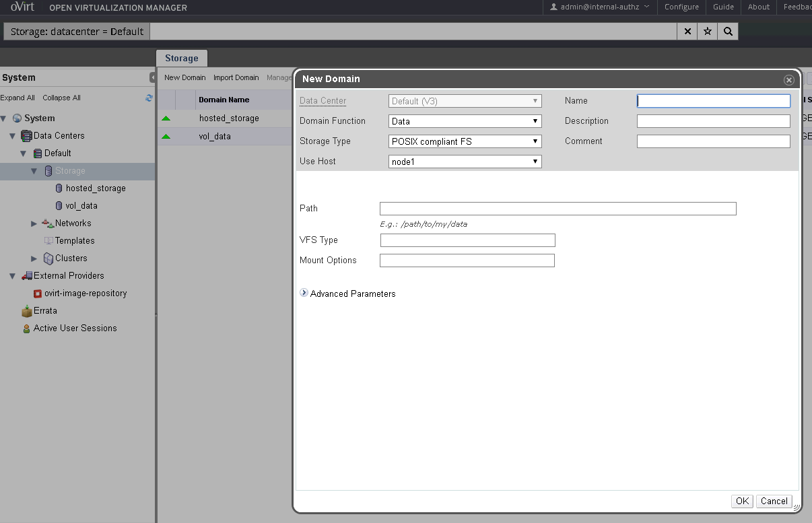812x523 pixels.
Task: Click the ovirt-image-repository icon
Action: (38, 293)
